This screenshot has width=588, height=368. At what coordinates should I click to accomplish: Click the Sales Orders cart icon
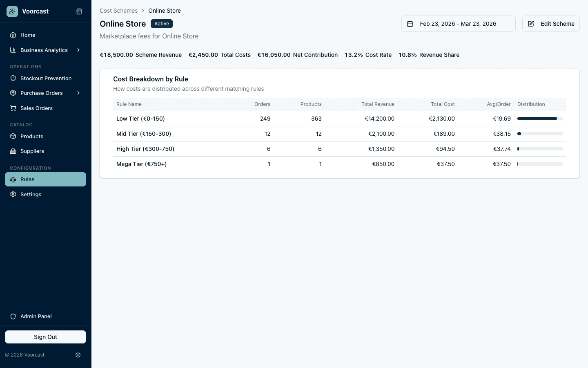(13, 108)
